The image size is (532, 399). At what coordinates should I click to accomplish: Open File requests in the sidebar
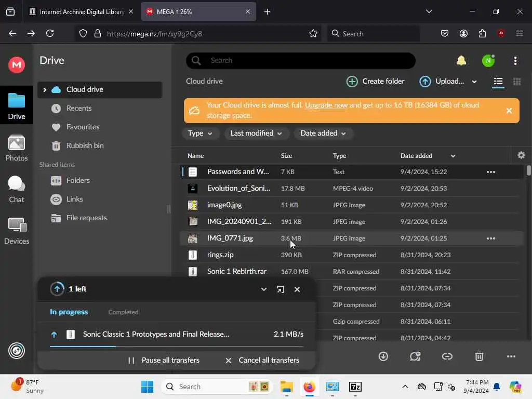click(x=87, y=218)
